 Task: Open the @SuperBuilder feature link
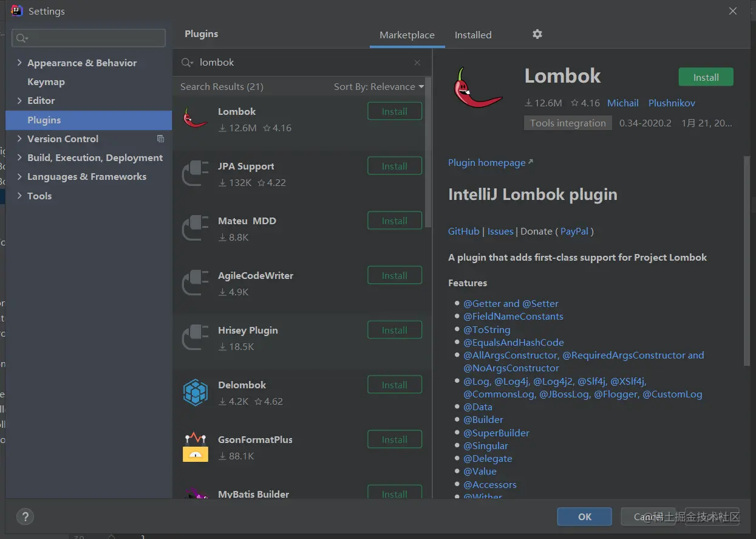pos(496,433)
